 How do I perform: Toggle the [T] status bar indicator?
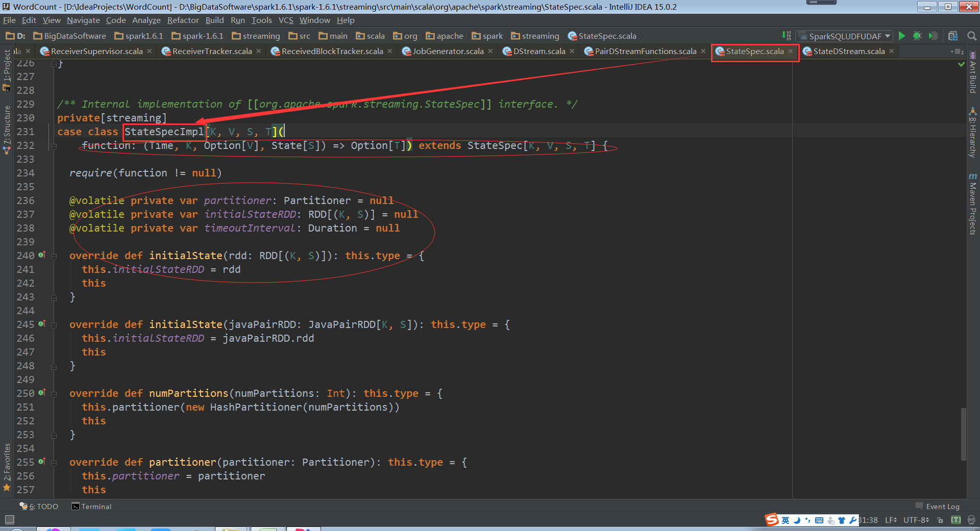tap(956, 520)
